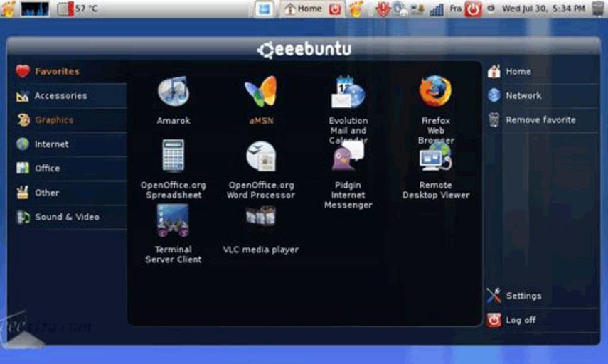
Task: Show the Internet category
Action: coord(52,144)
